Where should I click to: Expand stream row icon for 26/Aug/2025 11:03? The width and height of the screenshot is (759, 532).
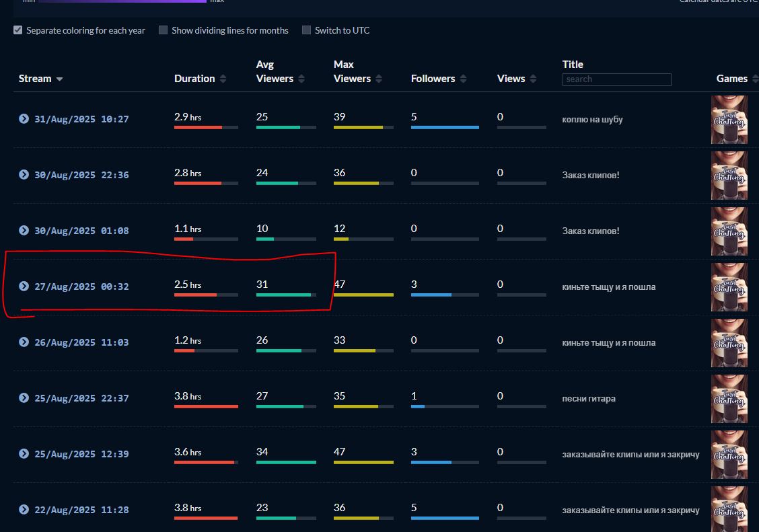pos(24,342)
